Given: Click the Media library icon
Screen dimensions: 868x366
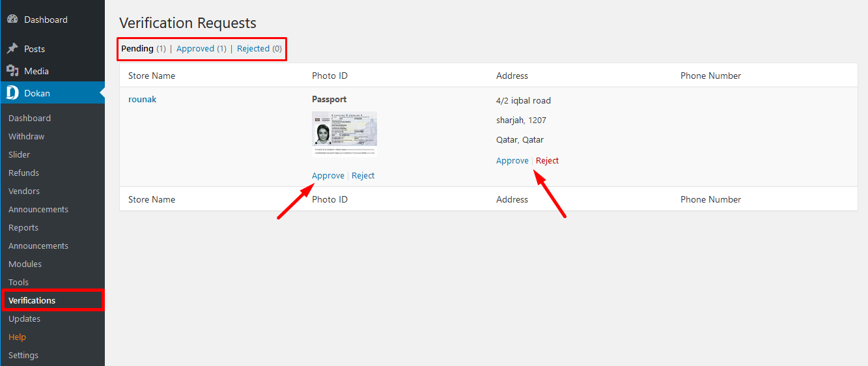Looking at the screenshot, I should pos(12,71).
